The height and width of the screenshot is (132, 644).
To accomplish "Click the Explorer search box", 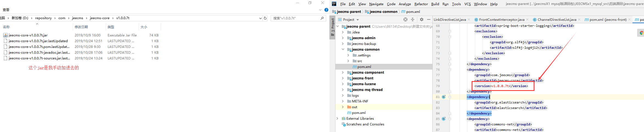I will (x=295, y=18).
